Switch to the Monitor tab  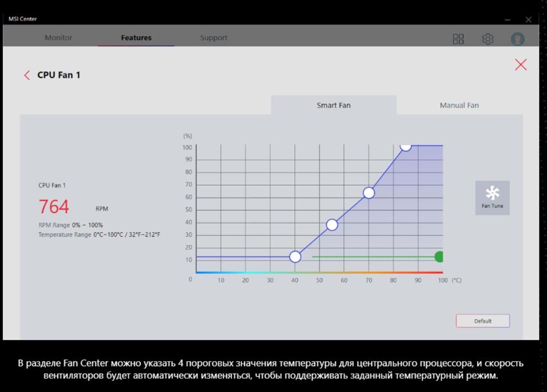pyautogui.click(x=58, y=37)
